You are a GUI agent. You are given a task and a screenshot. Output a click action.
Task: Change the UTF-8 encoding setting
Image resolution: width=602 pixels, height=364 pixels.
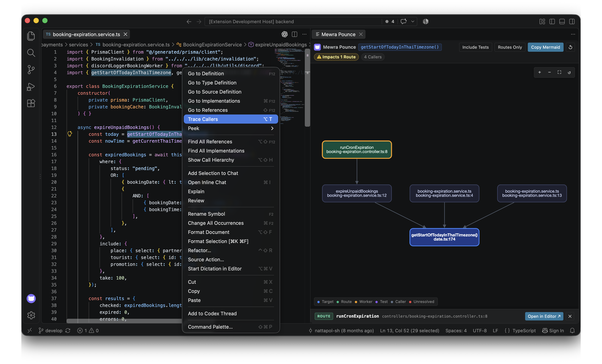(x=480, y=331)
